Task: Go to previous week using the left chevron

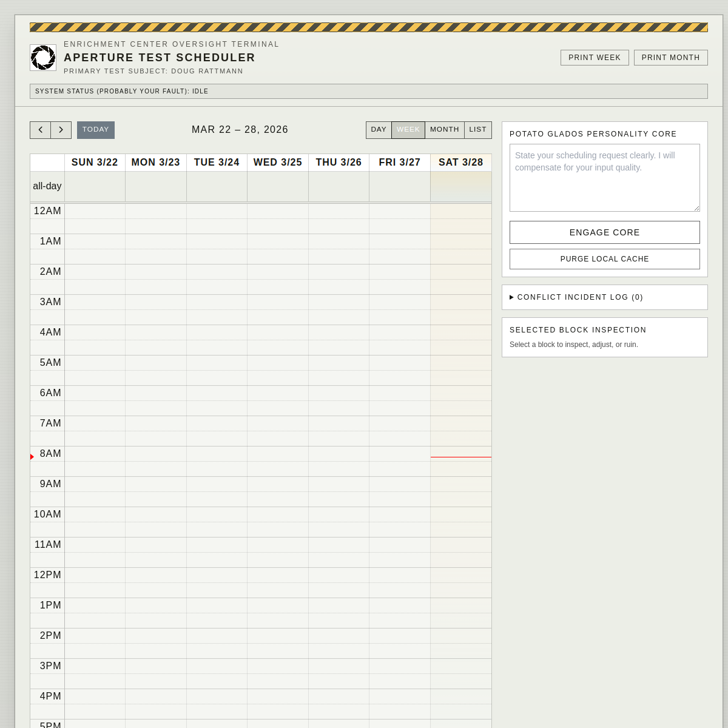Action: tap(40, 130)
